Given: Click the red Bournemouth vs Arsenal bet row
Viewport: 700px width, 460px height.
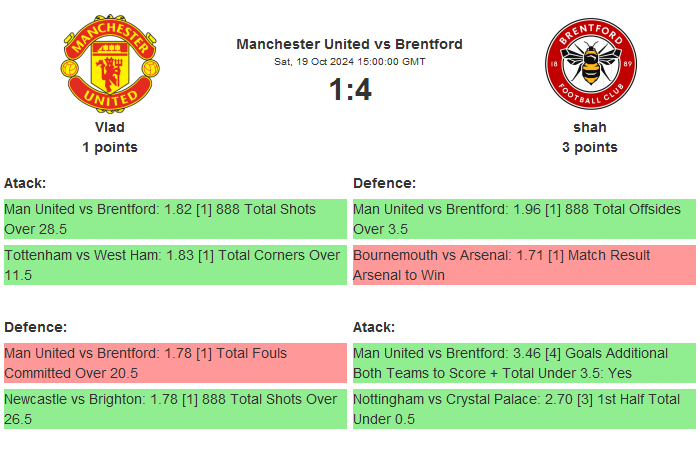Looking at the screenshot, I should [524, 265].
